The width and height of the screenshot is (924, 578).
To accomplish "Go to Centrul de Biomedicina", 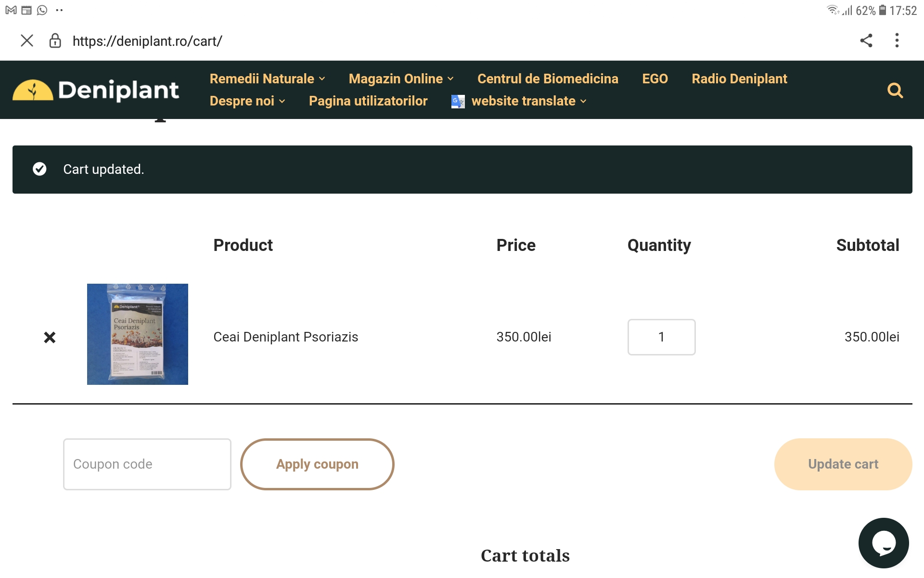I will pos(548,79).
